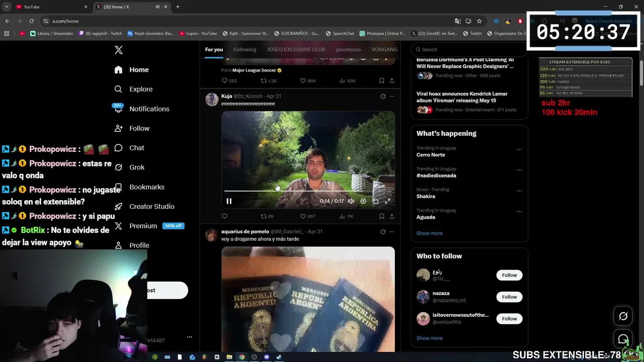The width and height of the screenshot is (644, 362).
Task: Reply to Kuja's video post
Action: pyautogui.click(x=224, y=216)
